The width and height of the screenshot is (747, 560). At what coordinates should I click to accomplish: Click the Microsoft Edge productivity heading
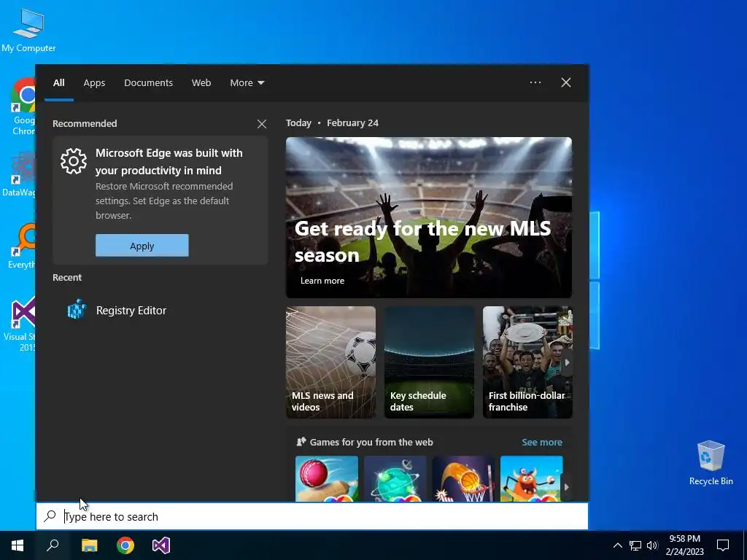[169, 161]
